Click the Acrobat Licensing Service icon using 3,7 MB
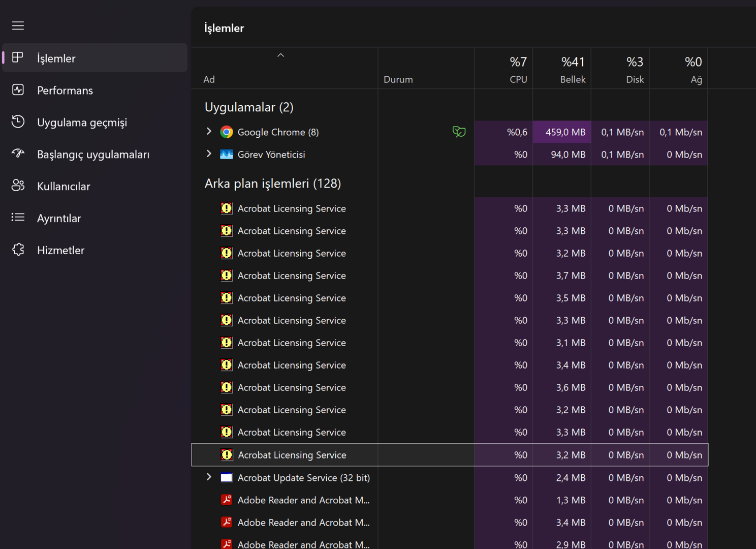The image size is (756, 549). coord(227,276)
